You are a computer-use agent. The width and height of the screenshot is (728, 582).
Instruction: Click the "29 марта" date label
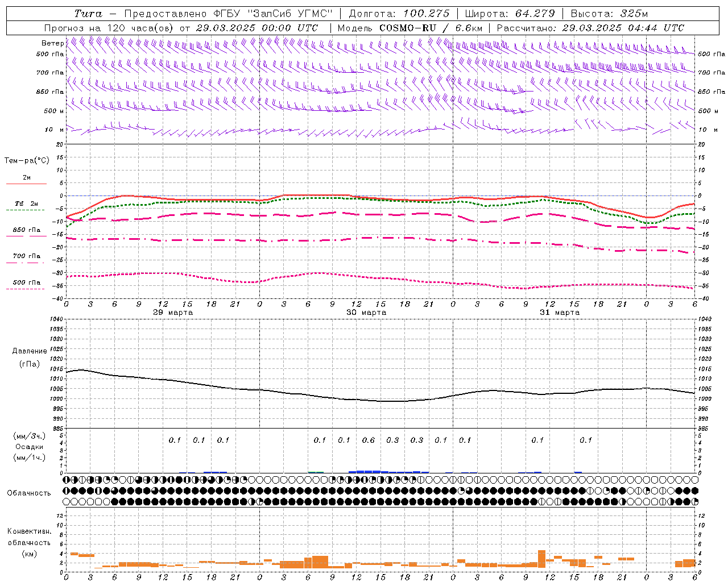[173, 312]
